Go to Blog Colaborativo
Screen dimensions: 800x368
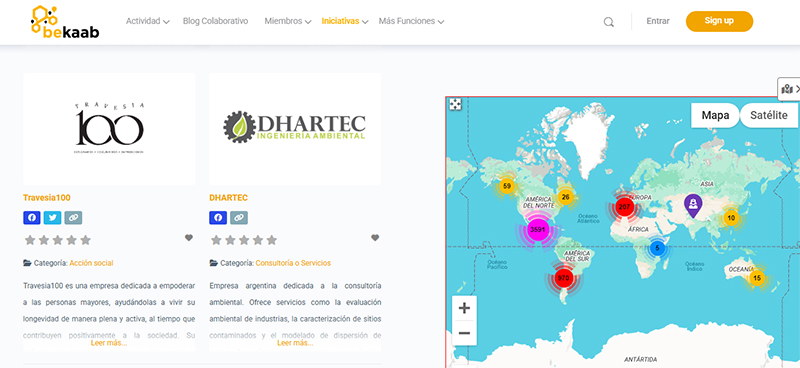click(x=215, y=21)
